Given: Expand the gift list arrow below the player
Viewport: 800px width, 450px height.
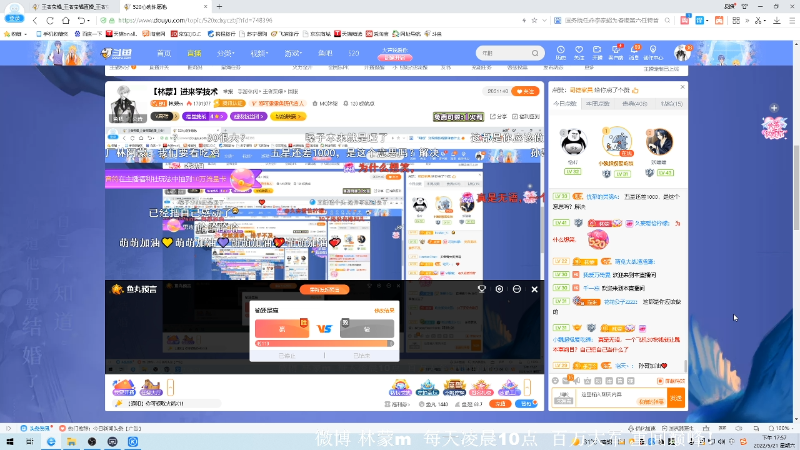Looking at the screenshot, I should tap(528, 387).
